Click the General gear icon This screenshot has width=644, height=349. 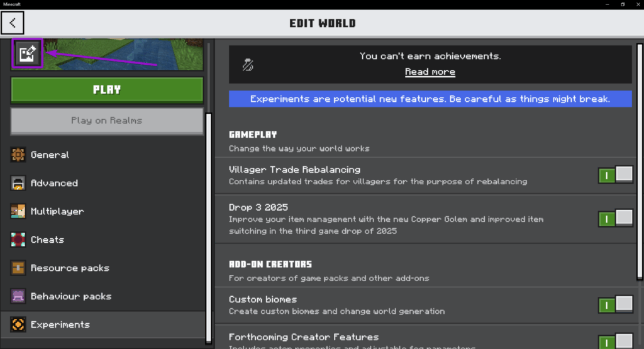click(x=18, y=155)
